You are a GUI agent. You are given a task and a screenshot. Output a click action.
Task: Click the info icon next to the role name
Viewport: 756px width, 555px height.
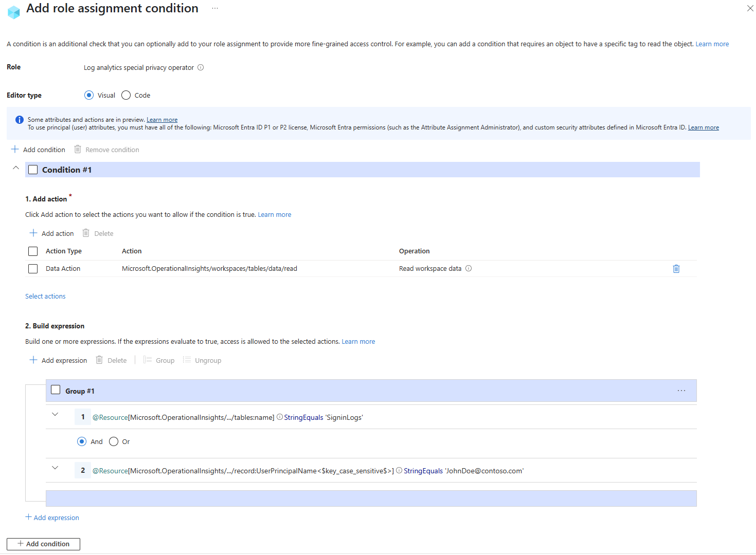point(201,67)
